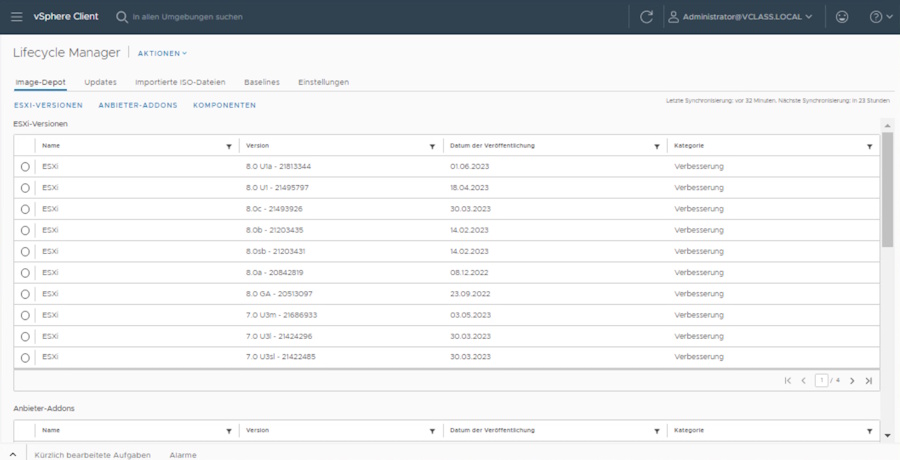Refresh the vSphere Client view

tap(646, 17)
